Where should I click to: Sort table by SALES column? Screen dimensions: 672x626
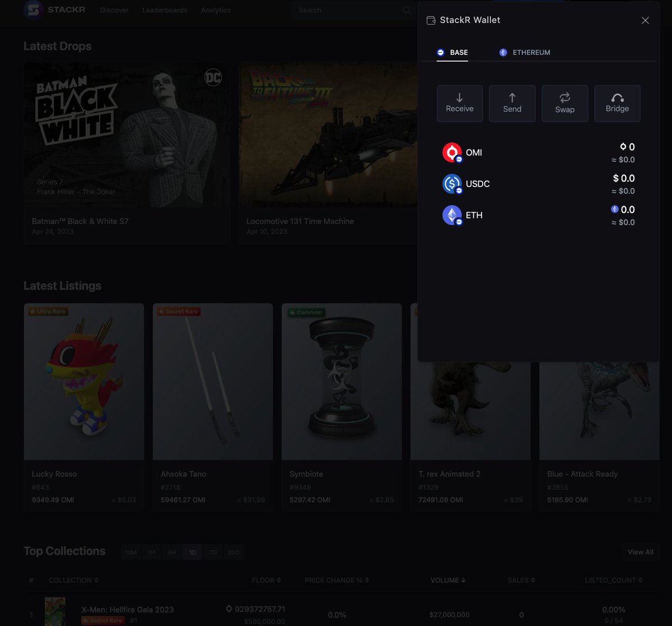pos(521,580)
